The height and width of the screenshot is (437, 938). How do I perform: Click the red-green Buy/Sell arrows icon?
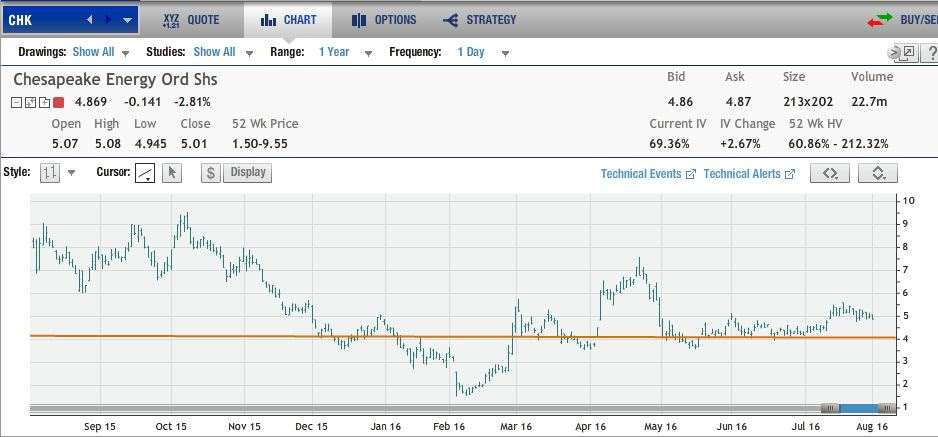(x=879, y=20)
